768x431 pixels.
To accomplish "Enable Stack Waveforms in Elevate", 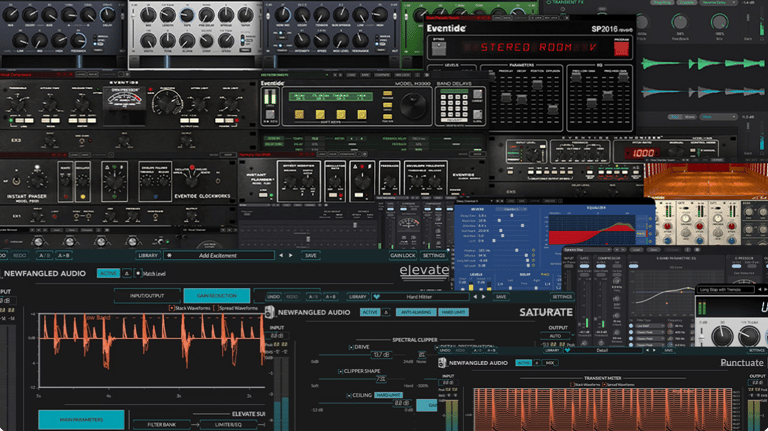I will click(171, 308).
